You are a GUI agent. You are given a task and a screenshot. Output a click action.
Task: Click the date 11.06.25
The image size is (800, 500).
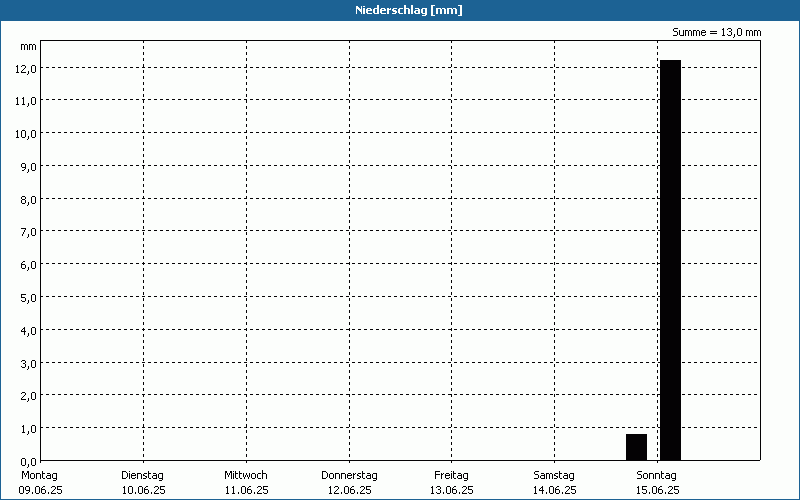[246, 491]
